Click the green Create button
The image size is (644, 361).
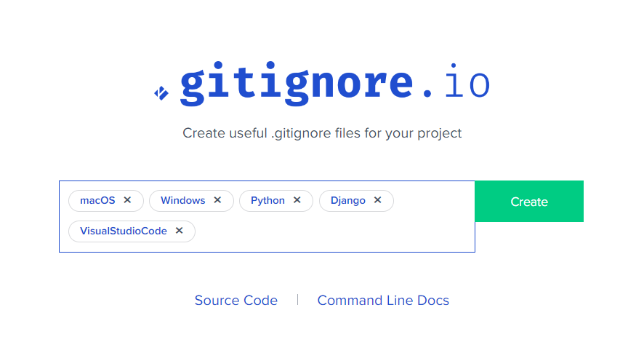point(529,201)
